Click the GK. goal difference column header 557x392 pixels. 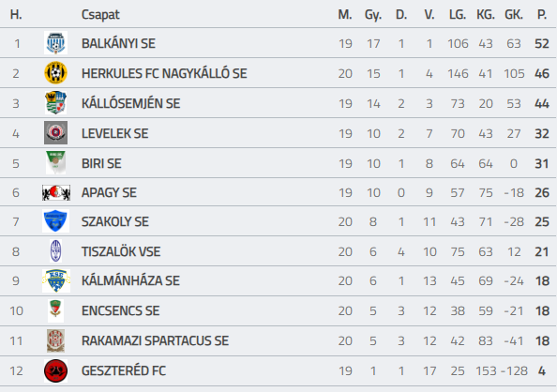514,15
